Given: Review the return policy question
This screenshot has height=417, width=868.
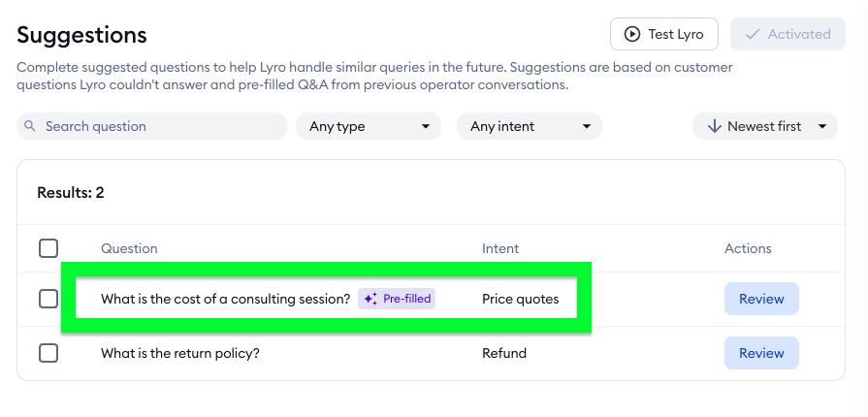Looking at the screenshot, I should click(761, 353).
